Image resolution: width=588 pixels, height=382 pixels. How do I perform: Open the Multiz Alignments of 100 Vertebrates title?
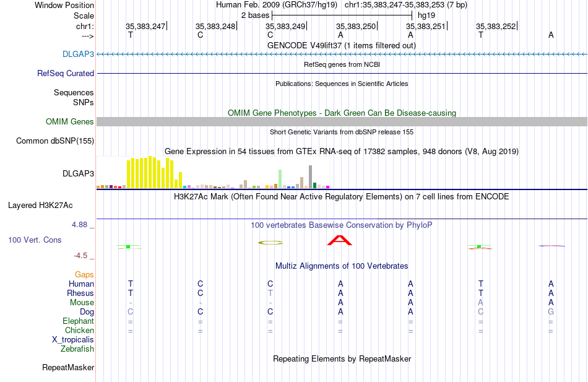point(342,266)
